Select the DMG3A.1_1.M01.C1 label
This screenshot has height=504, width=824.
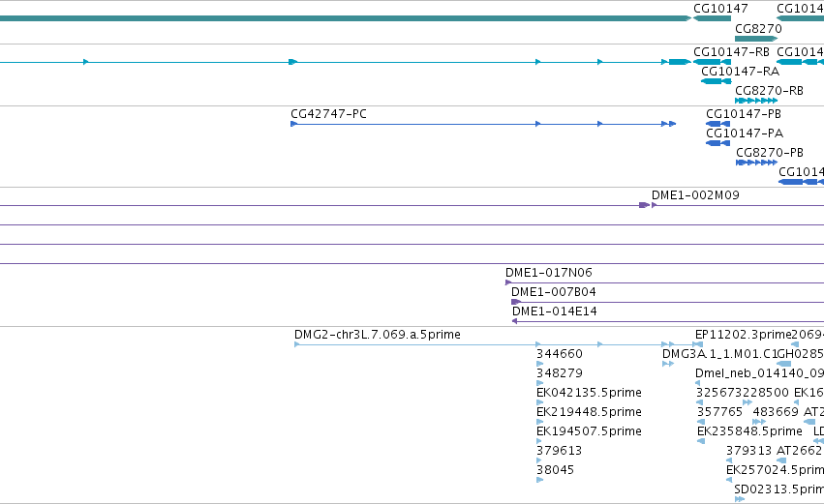tap(718, 354)
